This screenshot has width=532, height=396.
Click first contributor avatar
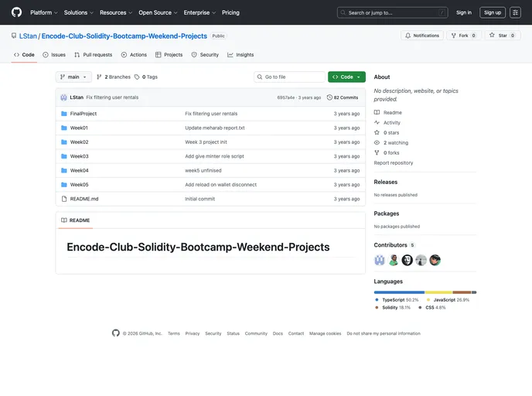380,260
